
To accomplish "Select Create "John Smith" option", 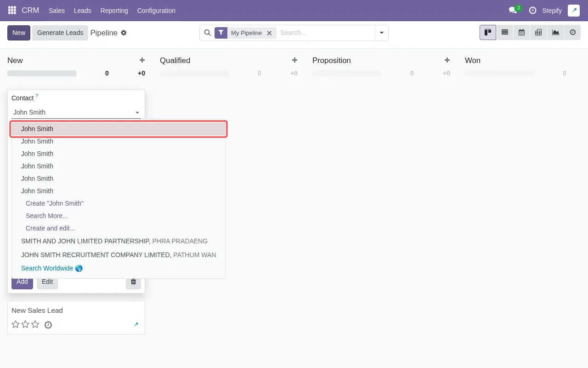I will tap(54, 203).
